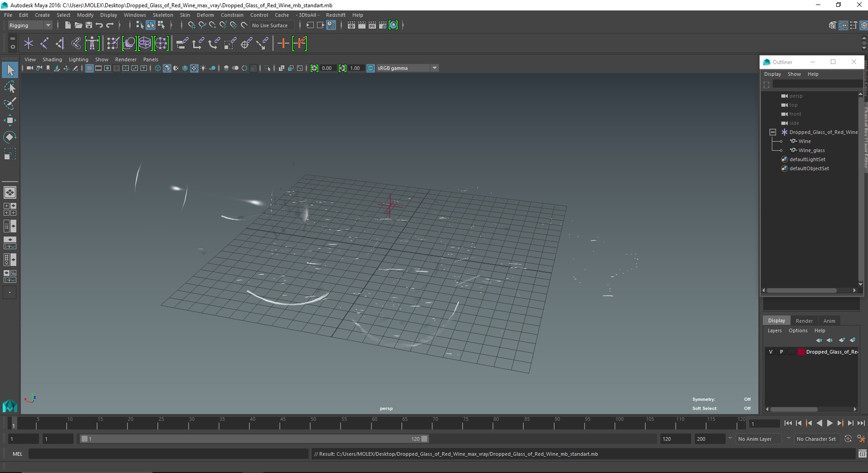The image size is (868, 473).
Task: Toggle the color management ON button
Action: point(371,68)
